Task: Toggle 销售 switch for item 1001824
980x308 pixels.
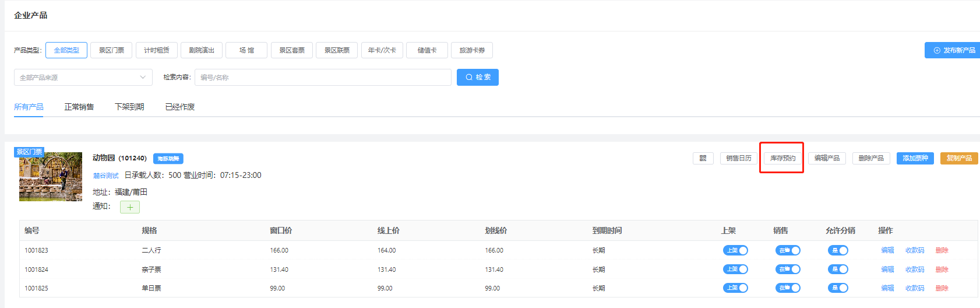Action: pyautogui.click(x=788, y=269)
